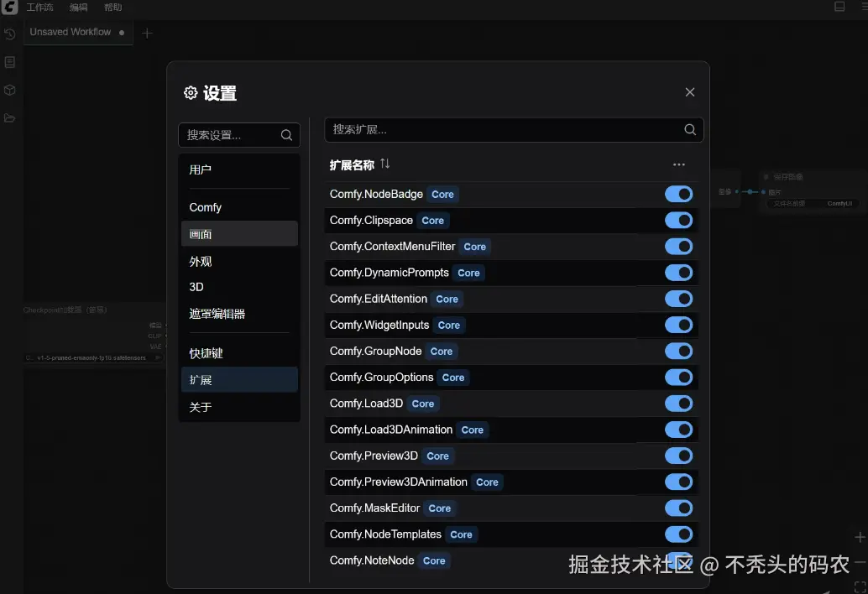Click the unsaved dot on workflow tab
Screen dimensions: 868x594
122,33
